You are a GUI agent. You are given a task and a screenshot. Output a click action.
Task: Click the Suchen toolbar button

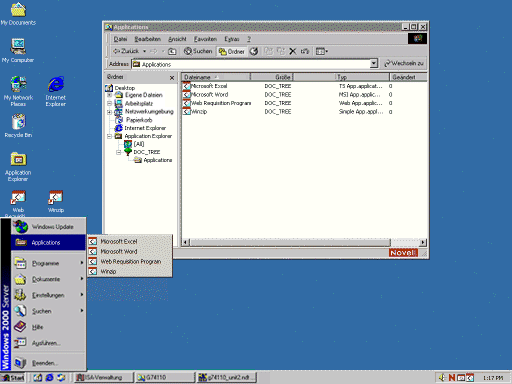[198, 51]
